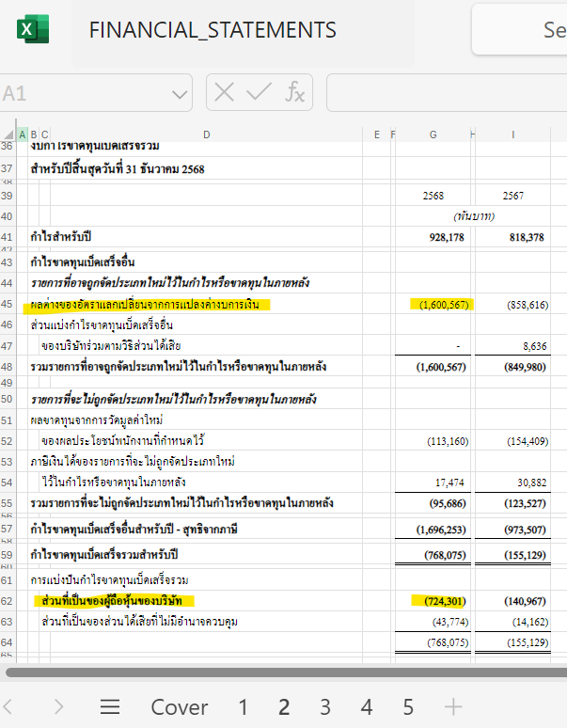Click the 2568 year heading cell
This screenshot has height=728, width=567.
[433, 196]
